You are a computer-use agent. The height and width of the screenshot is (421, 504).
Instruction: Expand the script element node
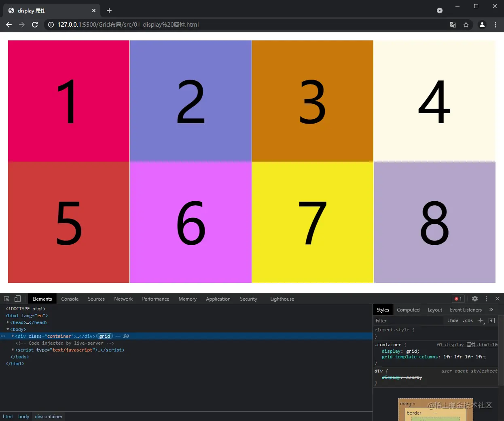13,350
